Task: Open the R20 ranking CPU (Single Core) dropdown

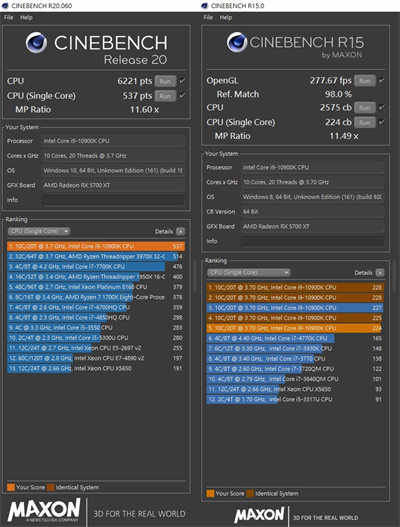Action: (39, 231)
